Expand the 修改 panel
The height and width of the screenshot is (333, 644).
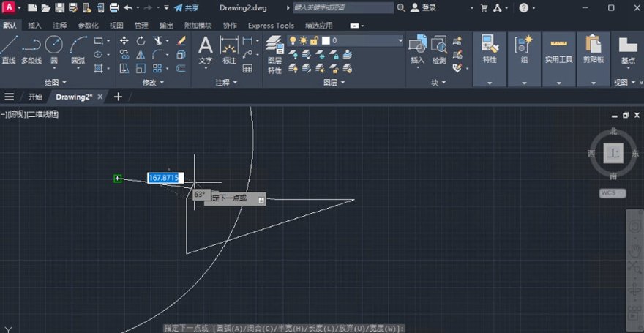pyautogui.click(x=153, y=83)
